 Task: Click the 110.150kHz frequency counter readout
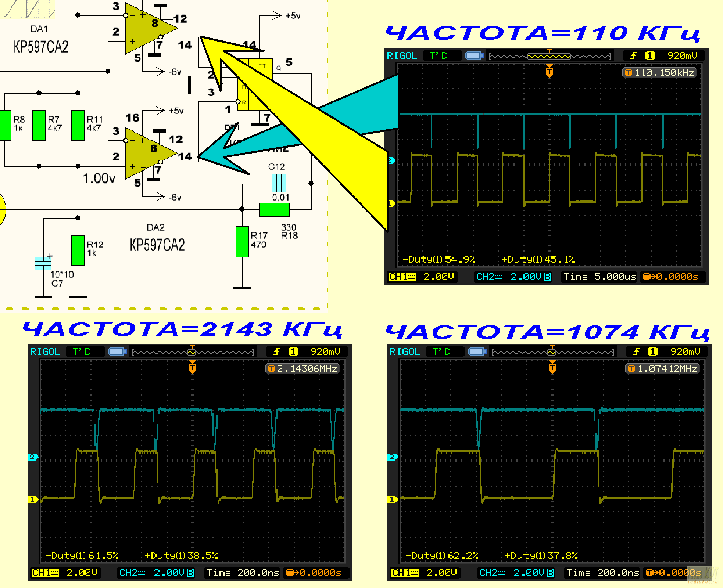point(660,73)
